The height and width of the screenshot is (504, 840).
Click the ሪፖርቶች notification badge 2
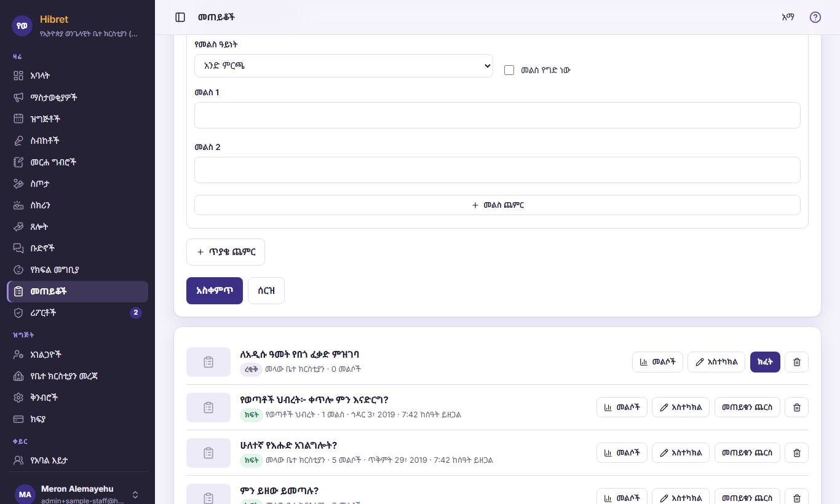click(x=136, y=313)
